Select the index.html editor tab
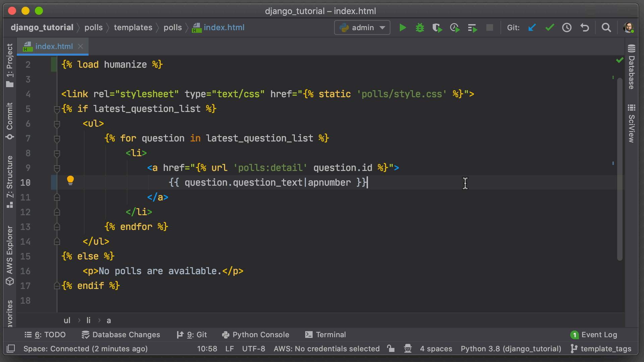Screen dimensions: 644x362 point(53,46)
